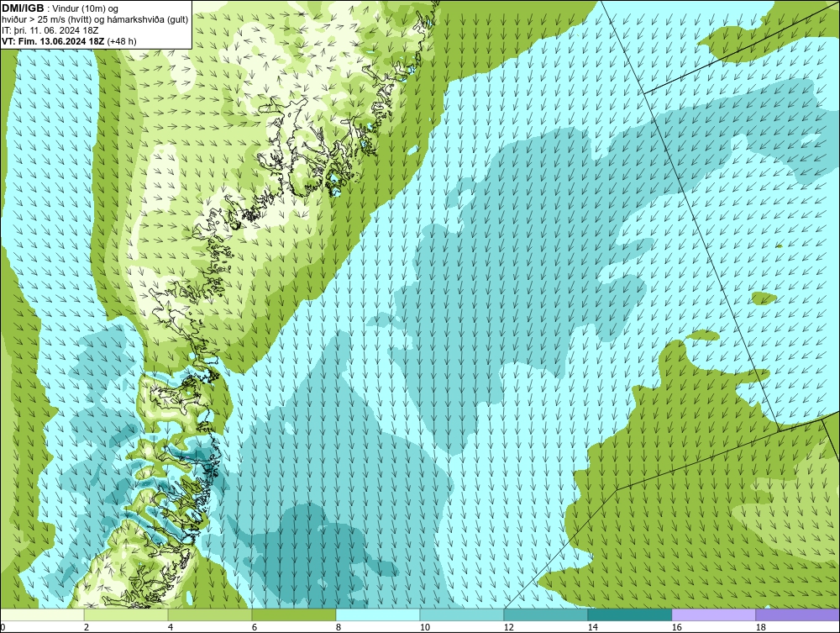Click the 6–8 m/s dark green band
The width and height of the screenshot is (840, 633).
[x=293, y=615]
